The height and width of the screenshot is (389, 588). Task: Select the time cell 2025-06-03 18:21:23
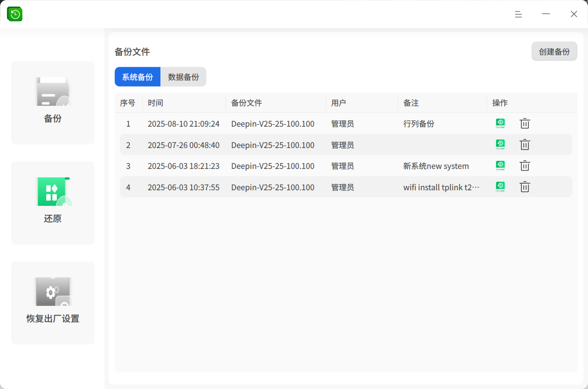(x=184, y=166)
